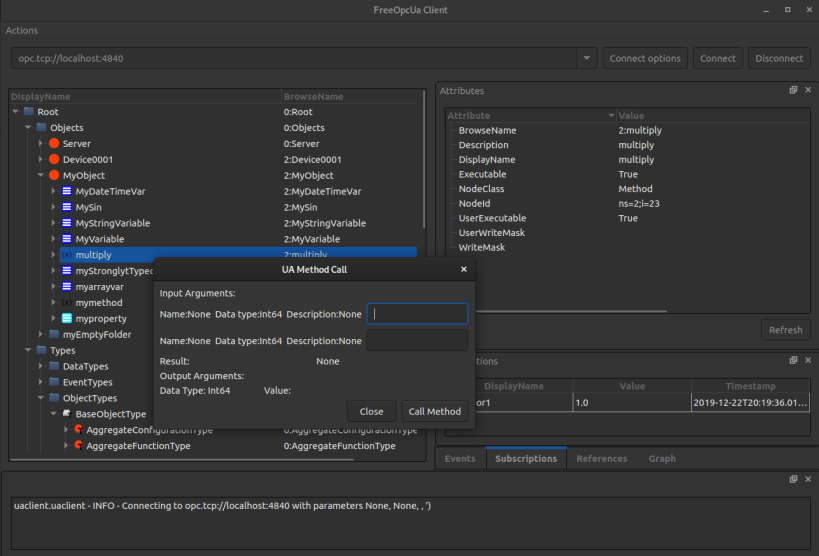The image size is (819, 556).
Task: Float the Subscriptions dock panel
Action: pyautogui.click(x=793, y=360)
